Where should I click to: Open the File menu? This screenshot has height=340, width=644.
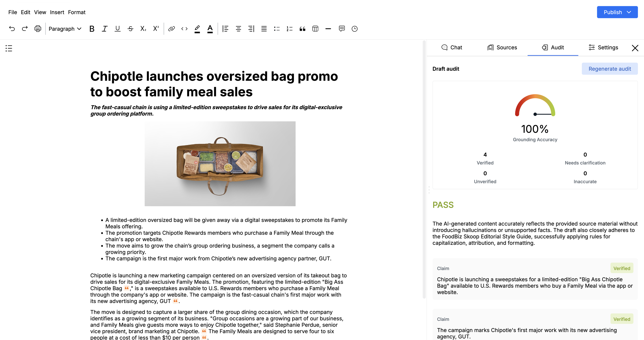point(13,12)
